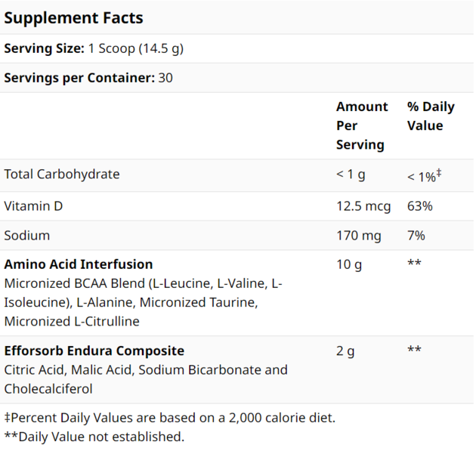Click the 7% sodium daily value
Image resolution: width=476 pixels, height=451 pixels.
pyautogui.click(x=416, y=236)
